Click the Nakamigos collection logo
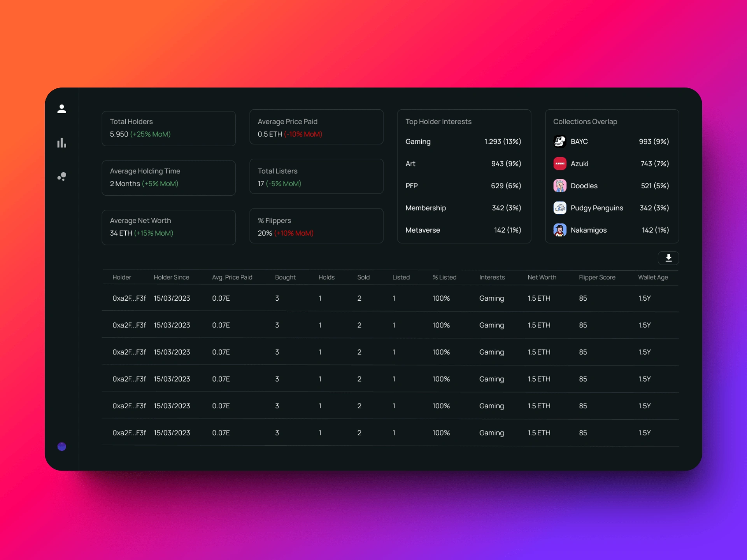 click(x=560, y=230)
